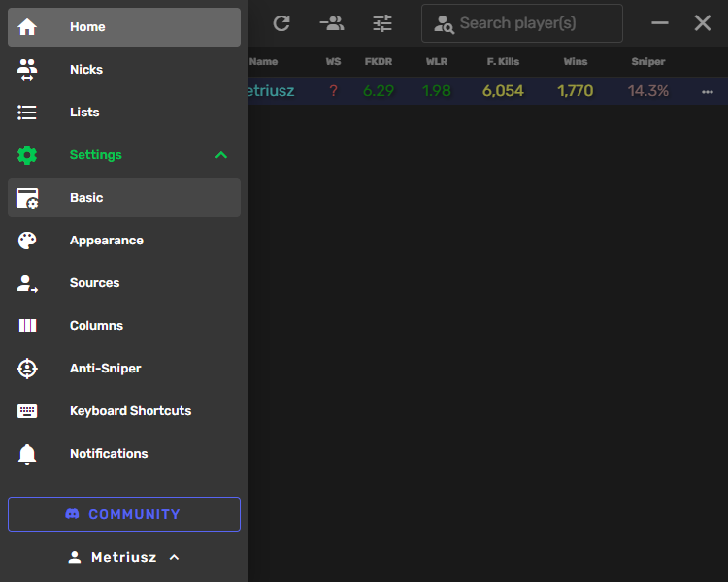Click the Anti-Sniper crosshair icon
The width and height of the screenshot is (728, 582).
(x=27, y=369)
